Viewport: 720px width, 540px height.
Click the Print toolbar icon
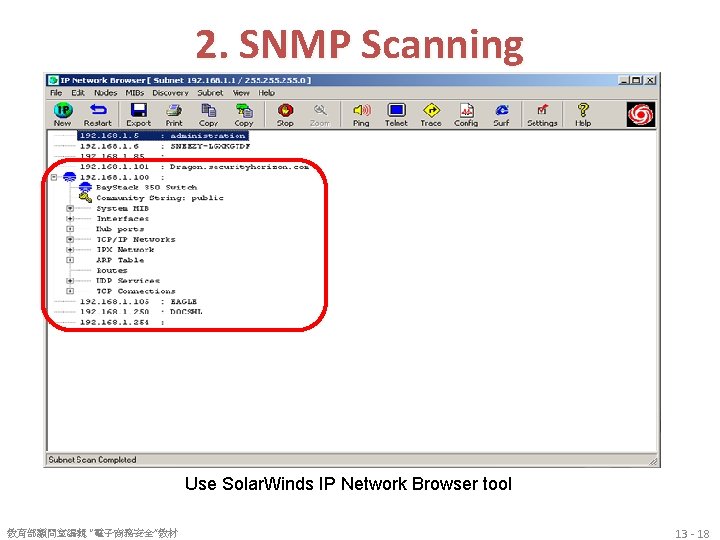pyautogui.click(x=174, y=110)
